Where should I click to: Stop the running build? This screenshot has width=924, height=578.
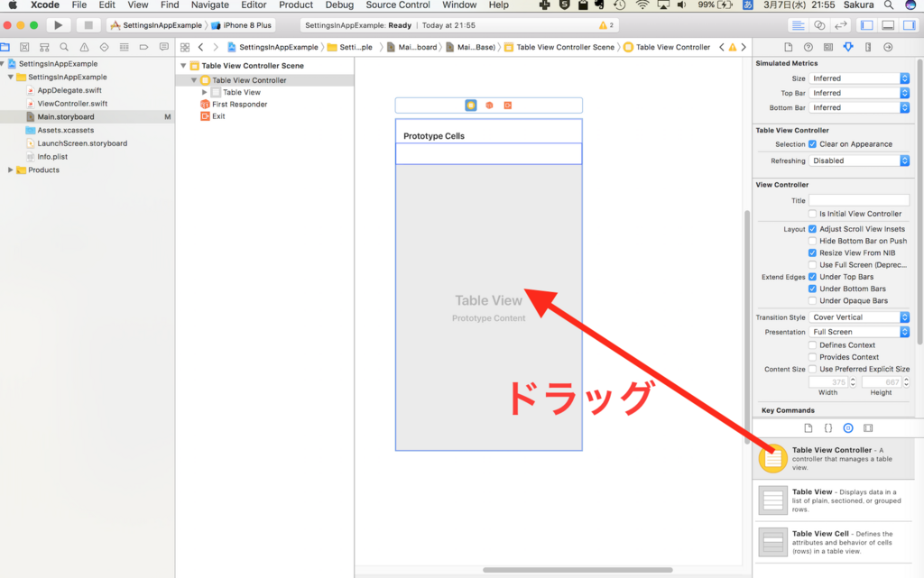click(88, 25)
